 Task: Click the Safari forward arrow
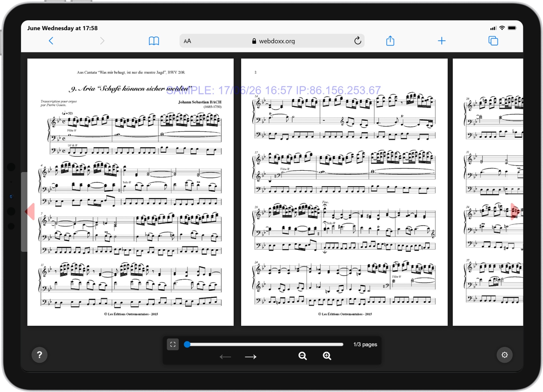(x=102, y=41)
